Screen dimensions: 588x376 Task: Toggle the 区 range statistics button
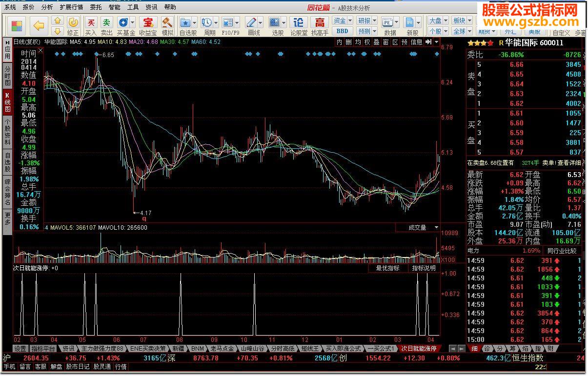click(395, 42)
